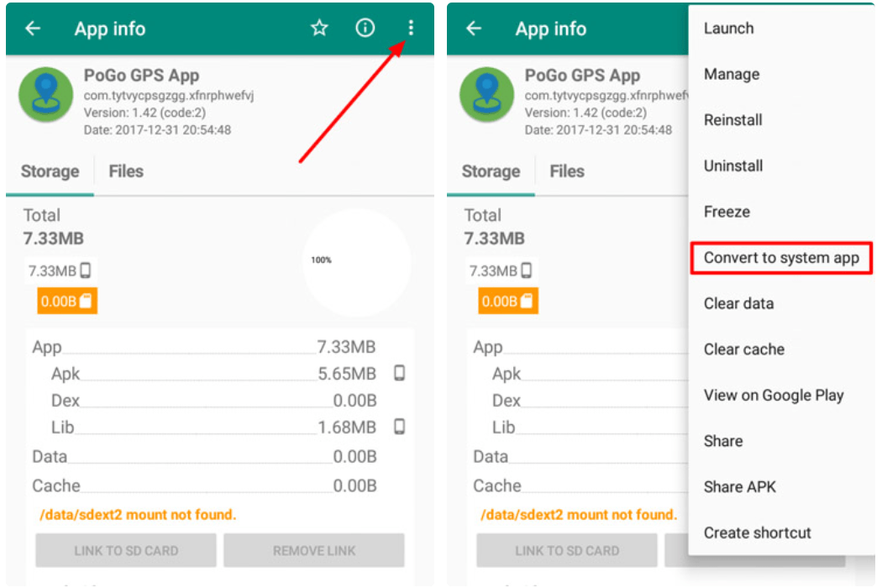Viewport: 882px width, 588px height.
Task: Choose Uninstall in the menu
Action: (x=780, y=166)
